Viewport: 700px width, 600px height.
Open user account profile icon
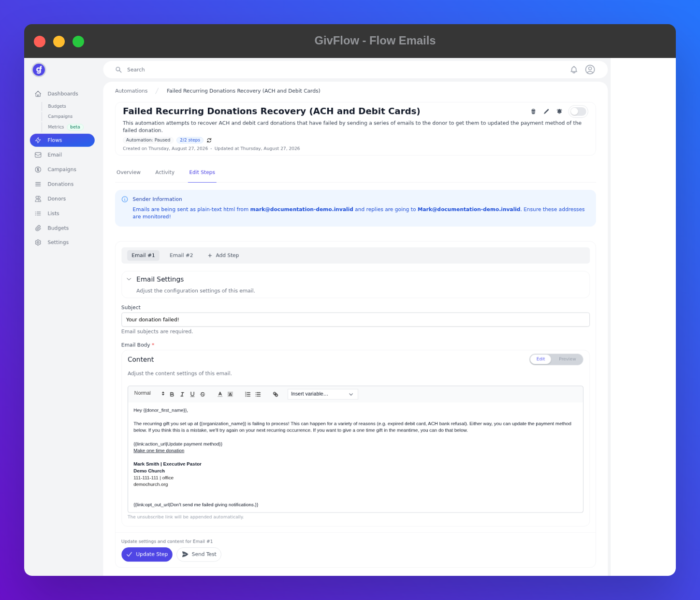tap(590, 70)
